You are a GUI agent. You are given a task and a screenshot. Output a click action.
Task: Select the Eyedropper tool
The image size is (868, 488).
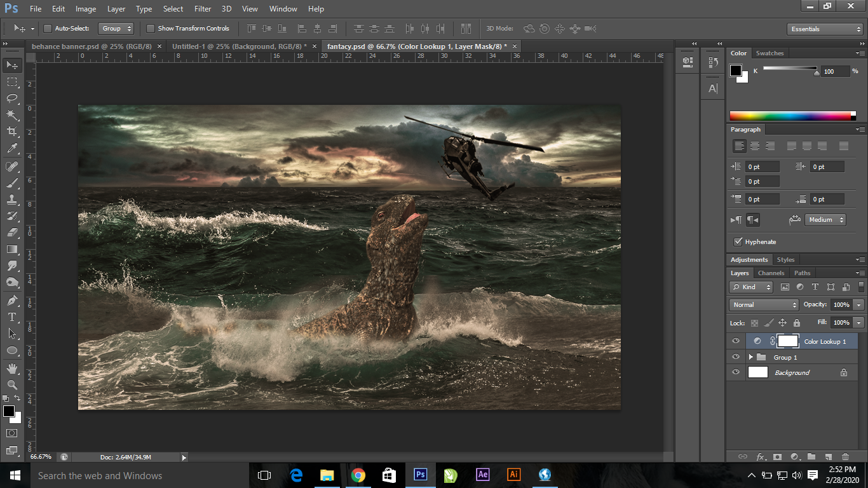[x=11, y=149]
